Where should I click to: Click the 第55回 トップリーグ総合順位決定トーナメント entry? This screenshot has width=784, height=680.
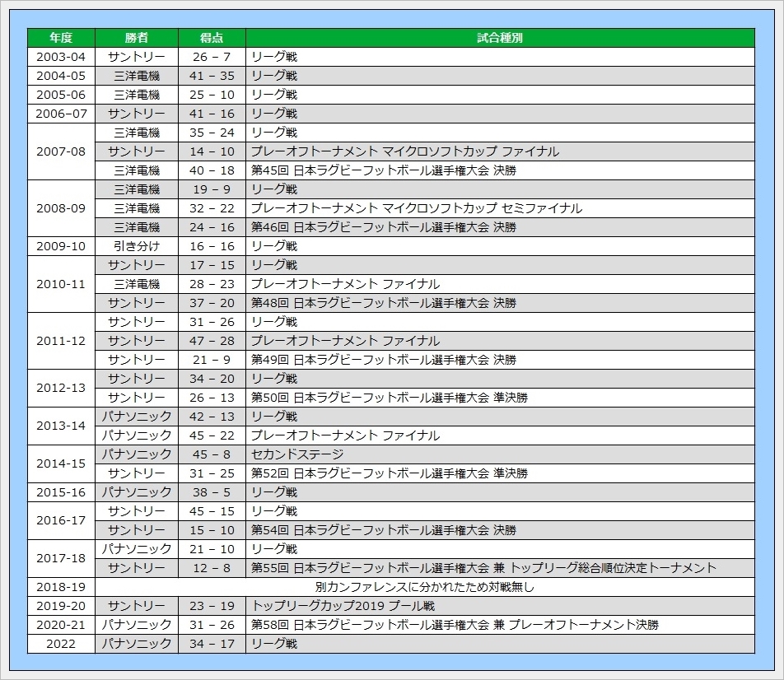[483, 568]
